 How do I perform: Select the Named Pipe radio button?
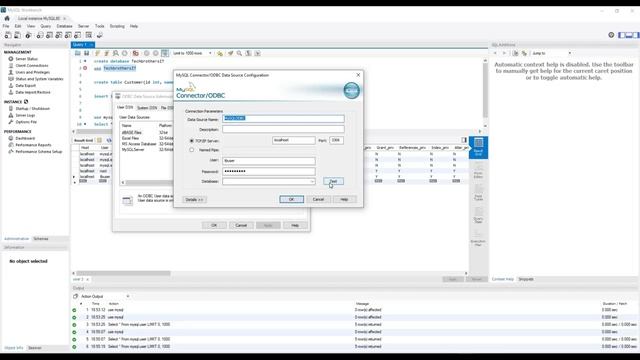[x=191, y=150]
